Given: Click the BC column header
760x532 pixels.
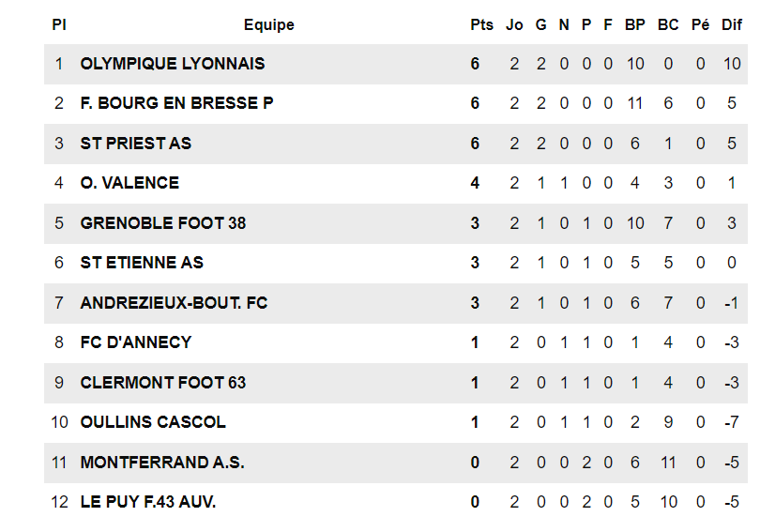Looking at the screenshot, I should point(668,25).
